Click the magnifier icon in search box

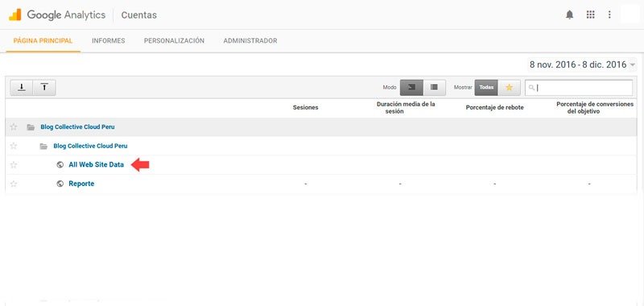pyautogui.click(x=532, y=88)
